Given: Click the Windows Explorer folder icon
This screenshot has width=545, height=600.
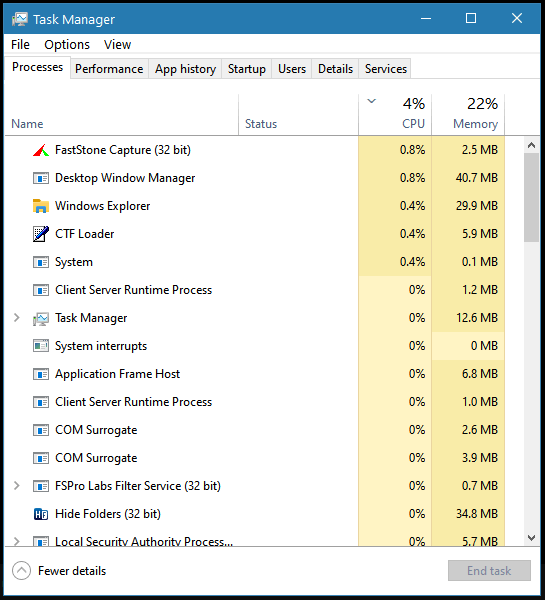Looking at the screenshot, I should point(41,206).
